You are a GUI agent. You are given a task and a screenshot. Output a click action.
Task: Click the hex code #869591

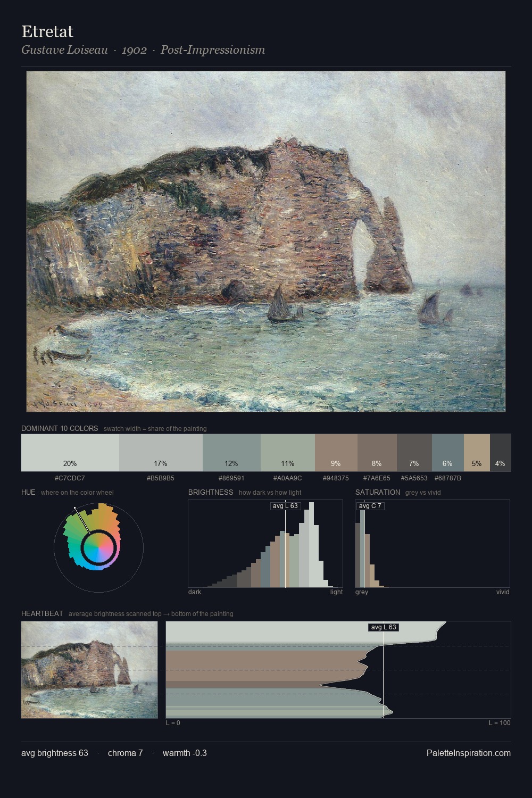[231, 478]
